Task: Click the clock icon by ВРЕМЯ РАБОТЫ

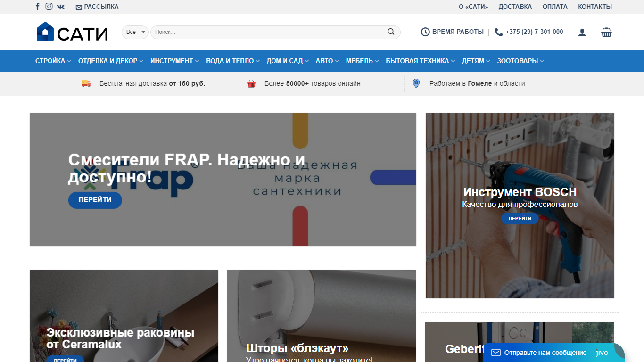Action: tap(425, 32)
